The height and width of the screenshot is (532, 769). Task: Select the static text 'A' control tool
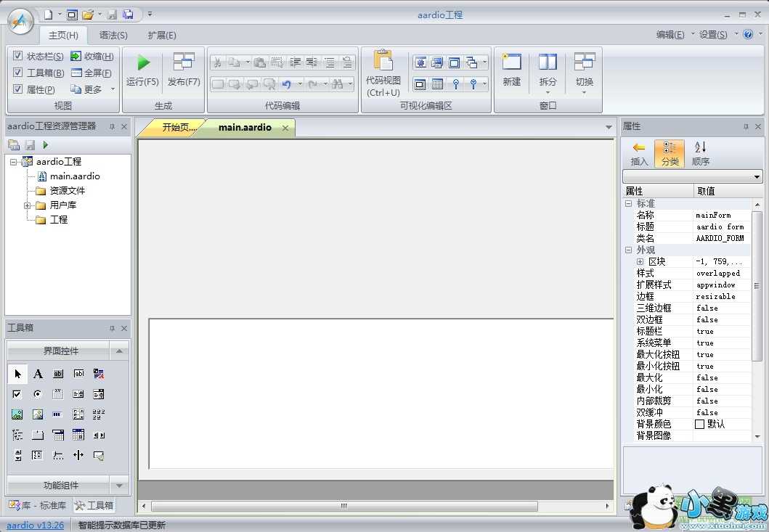pos(38,374)
